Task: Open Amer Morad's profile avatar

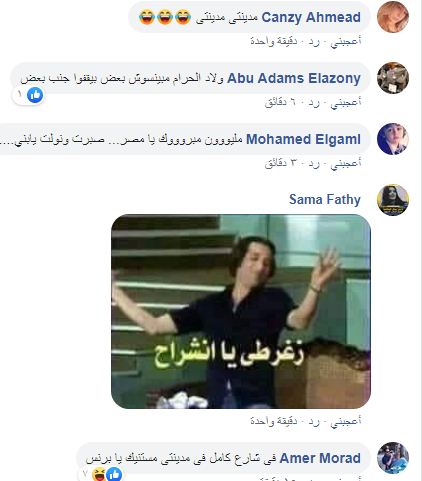Action: [x=393, y=458]
